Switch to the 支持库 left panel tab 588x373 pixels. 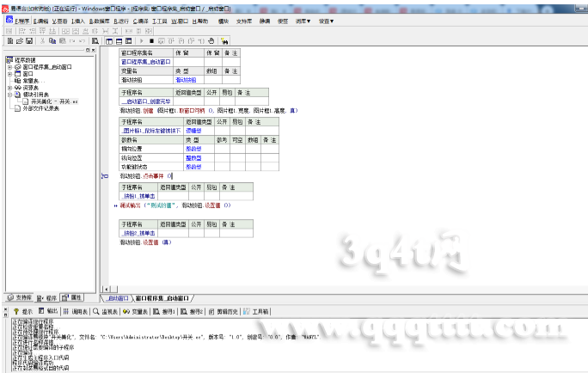[20, 297]
